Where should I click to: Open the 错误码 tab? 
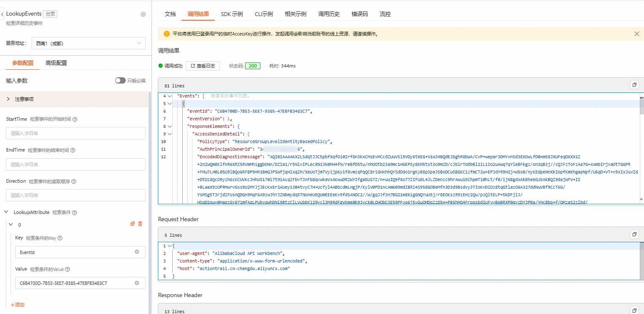coord(360,14)
